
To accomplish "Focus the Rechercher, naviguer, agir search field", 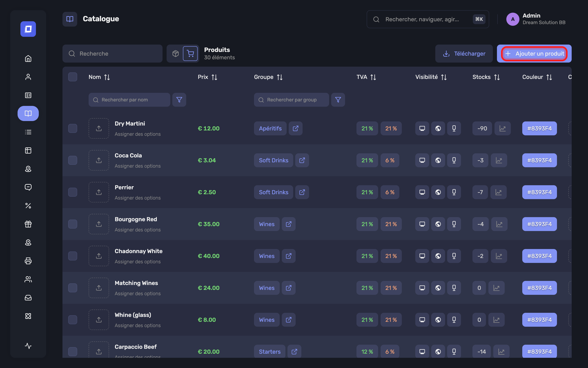I will pyautogui.click(x=428, y=19).
